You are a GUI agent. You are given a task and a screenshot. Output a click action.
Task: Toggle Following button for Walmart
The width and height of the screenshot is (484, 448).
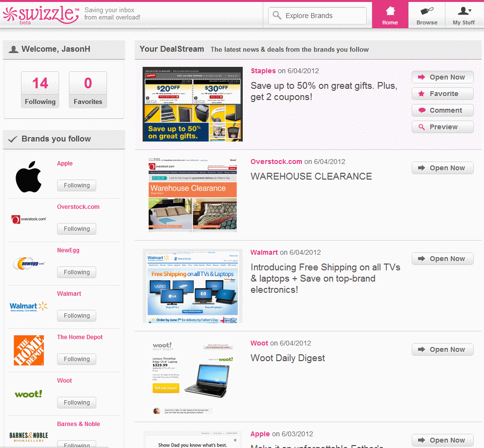(77, 316)
